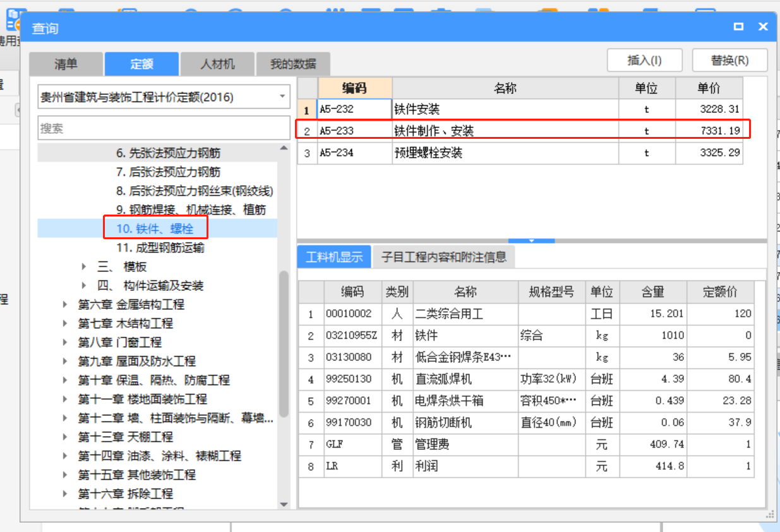Expand 第十章 保温、隔热、防腐工程
This screenshot has height=532, width=780.
point(66,381)
